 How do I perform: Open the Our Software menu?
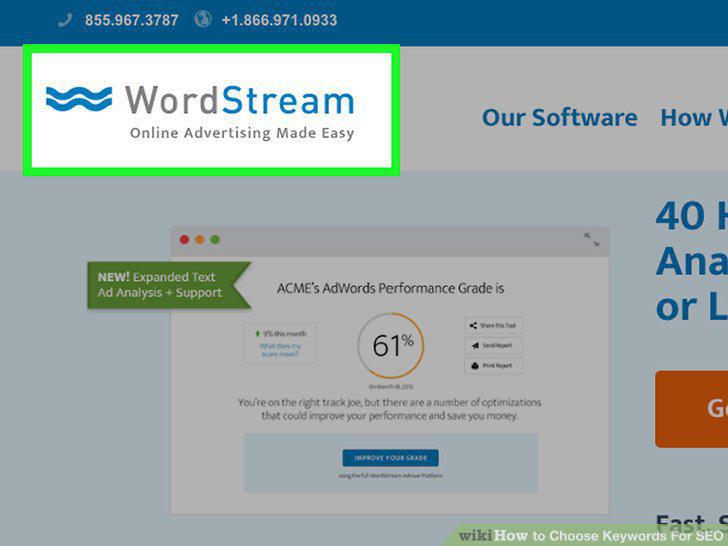pos(559,117)
